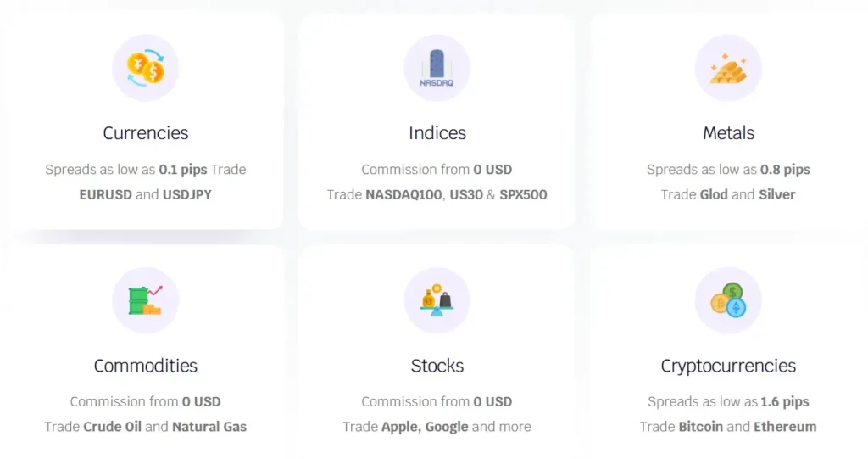
Task: Click the Apple, Google and more text
Action: pos(456,427)
